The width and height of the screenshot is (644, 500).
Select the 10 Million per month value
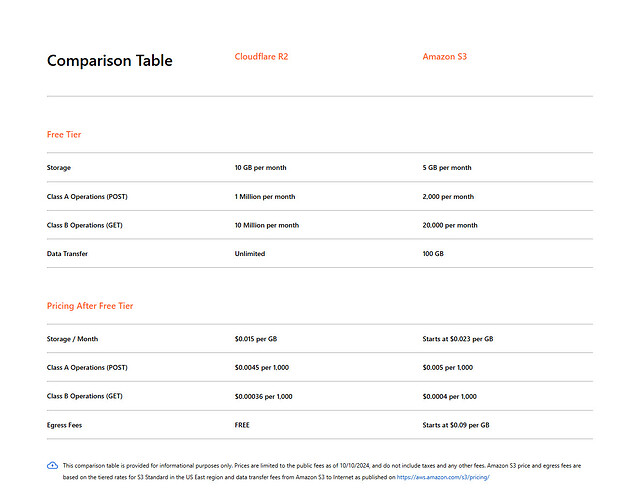pyautogui.click(x=267, y=225)
